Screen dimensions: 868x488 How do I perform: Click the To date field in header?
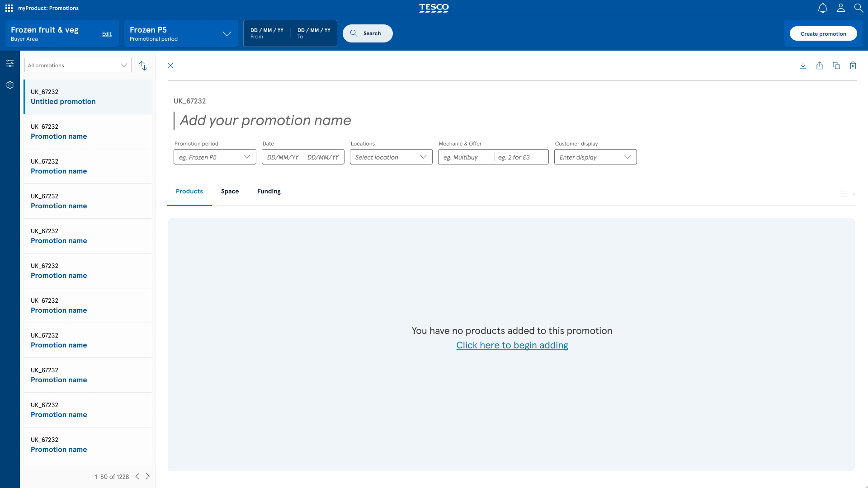point(314,33)
